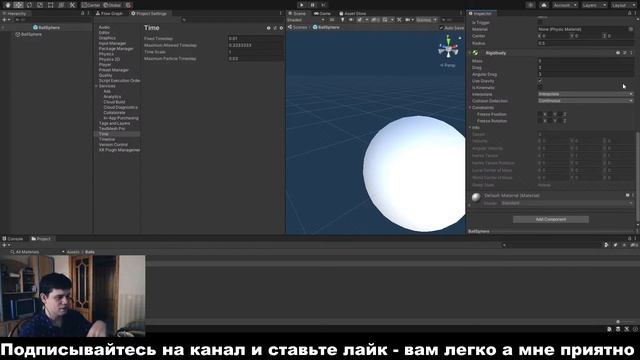Pause the game playback

[313, 5]
